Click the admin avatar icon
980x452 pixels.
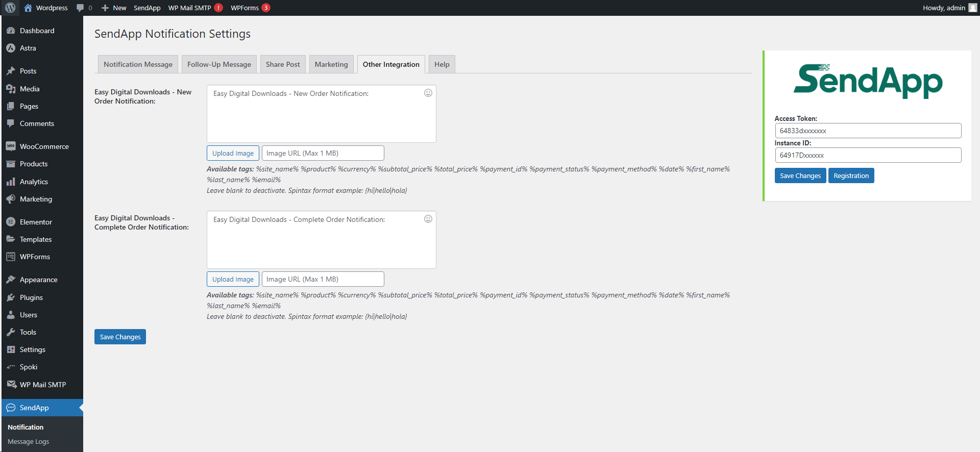pyautogui.click(x=972, y=8)
